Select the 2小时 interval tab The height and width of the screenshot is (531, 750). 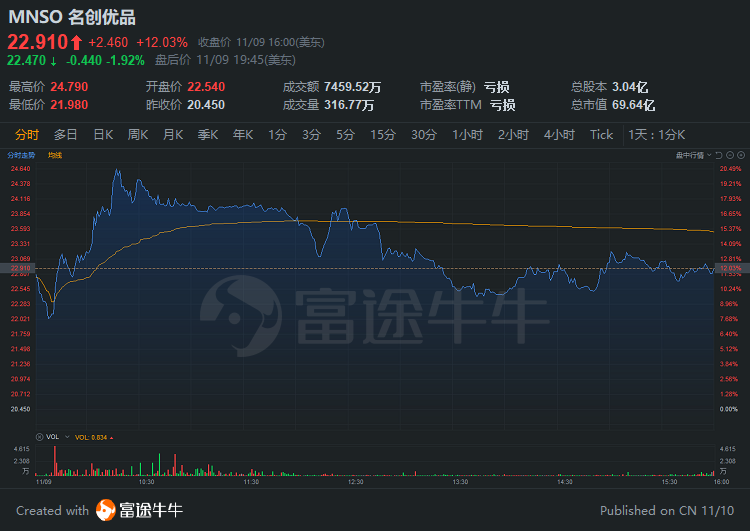coord(513,135)
